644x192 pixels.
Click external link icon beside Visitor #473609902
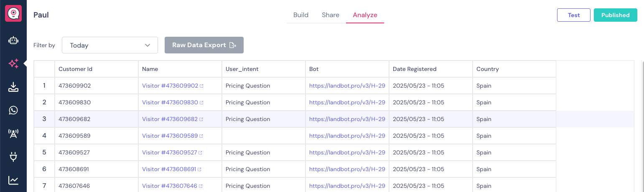coord(202,86)
